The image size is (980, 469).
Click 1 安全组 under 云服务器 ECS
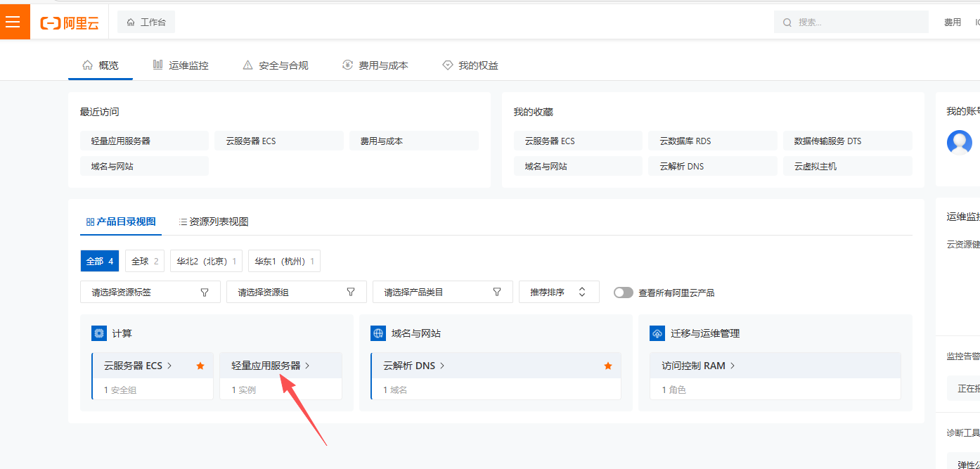120,390
